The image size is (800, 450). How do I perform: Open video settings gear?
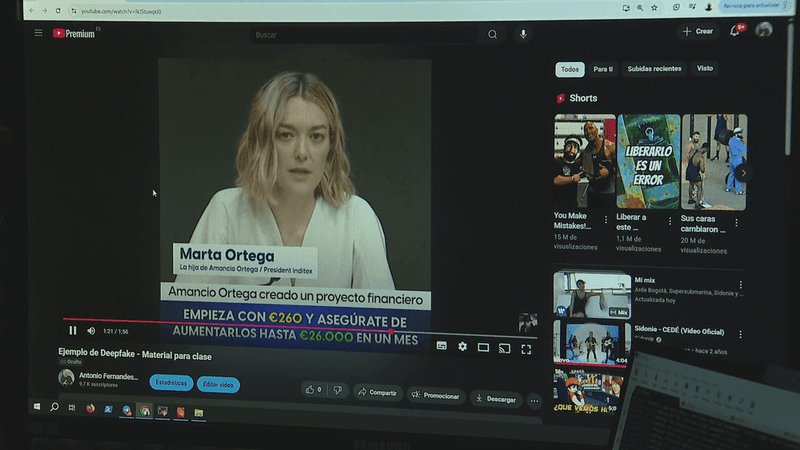coord(462,346)
